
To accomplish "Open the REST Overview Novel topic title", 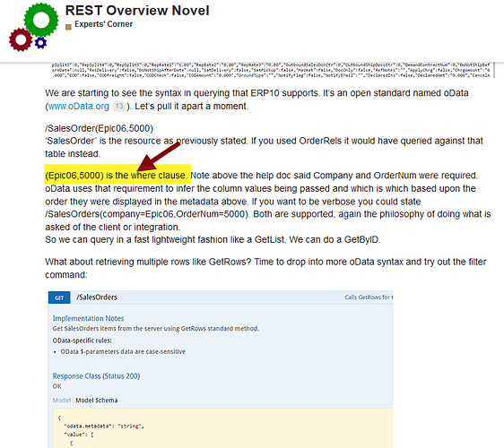I will (x=137, y=11).
